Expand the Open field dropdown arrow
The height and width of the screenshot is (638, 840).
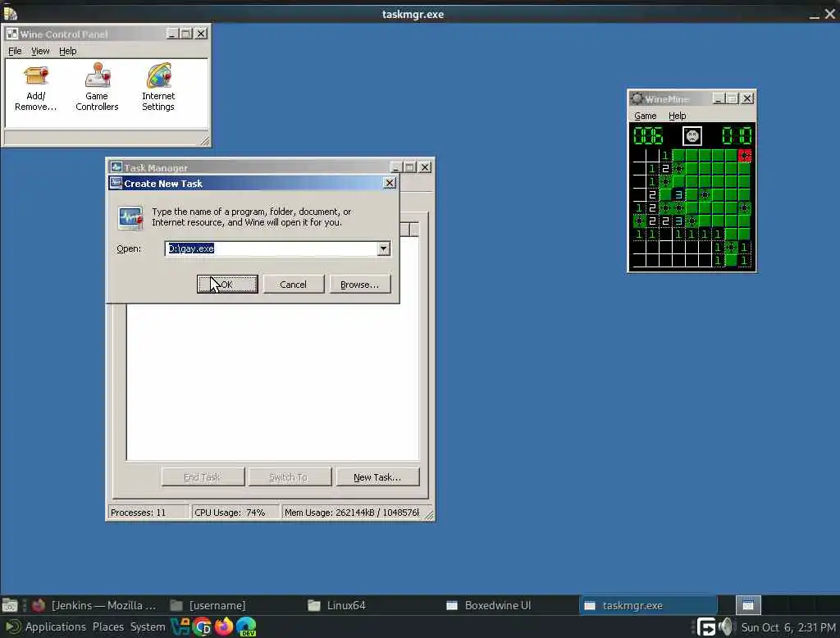[384, 248]
